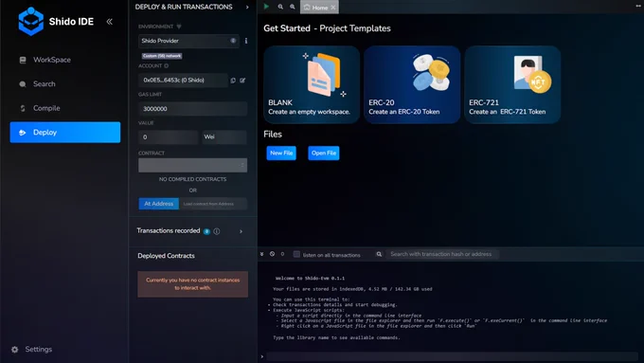Open the Wei unit dropdown
The width and height of the screenshot is (644, 363).
(224, 136)
